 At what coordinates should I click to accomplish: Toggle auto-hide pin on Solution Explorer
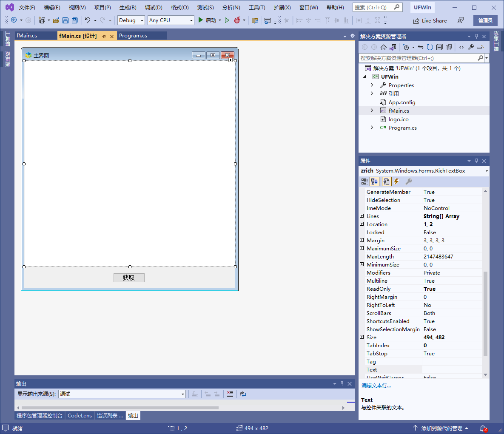(x=476, y=36)
